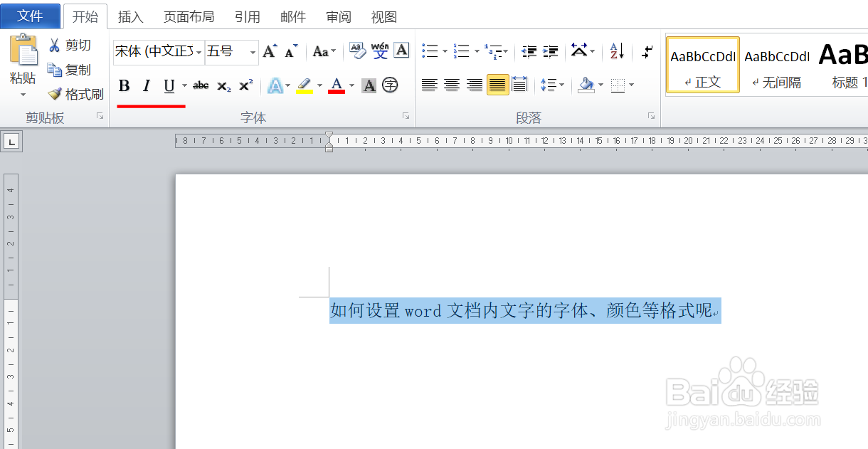Click the Bullets list icon
This screenshot has height=449, width=868.
(430, 51)
